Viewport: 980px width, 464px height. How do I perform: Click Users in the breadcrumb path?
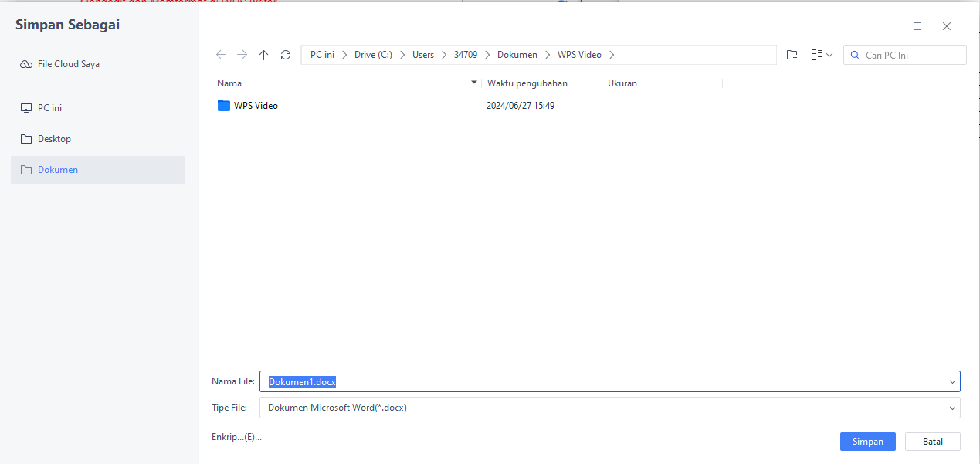pyautogui.click(x=423, y=55)
